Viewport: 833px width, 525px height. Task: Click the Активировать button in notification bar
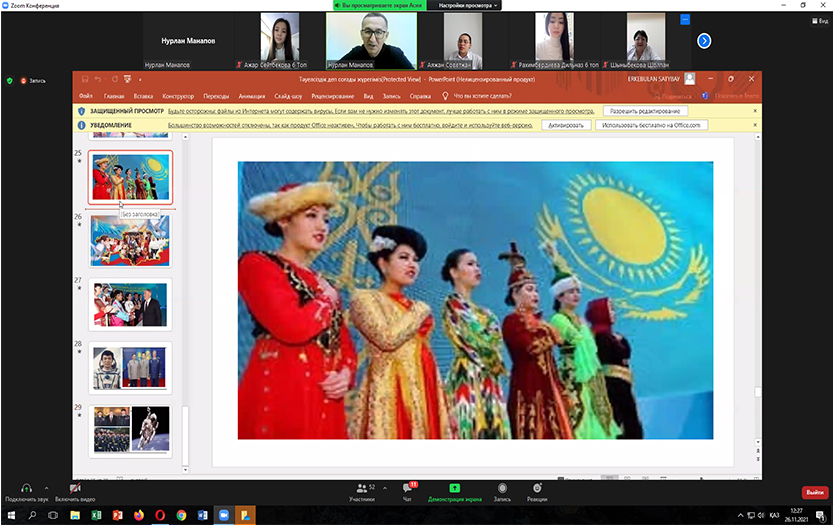(x=564, y=125)
